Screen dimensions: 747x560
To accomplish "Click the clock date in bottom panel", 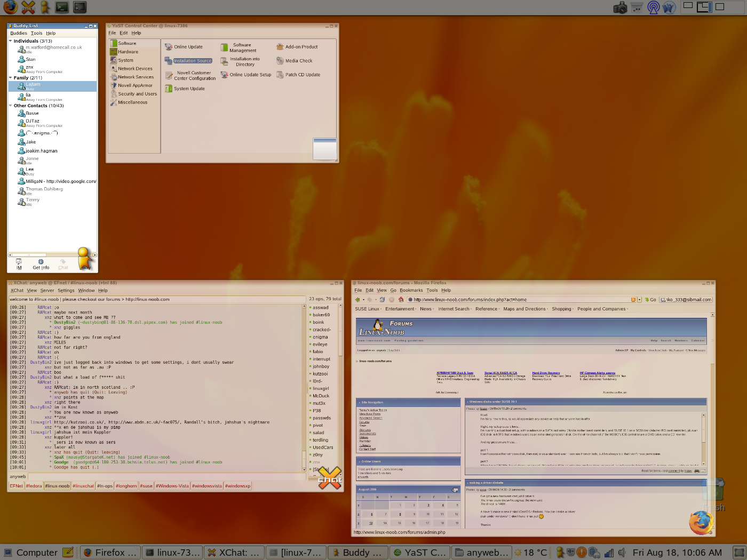I will (x=677, y=553).
